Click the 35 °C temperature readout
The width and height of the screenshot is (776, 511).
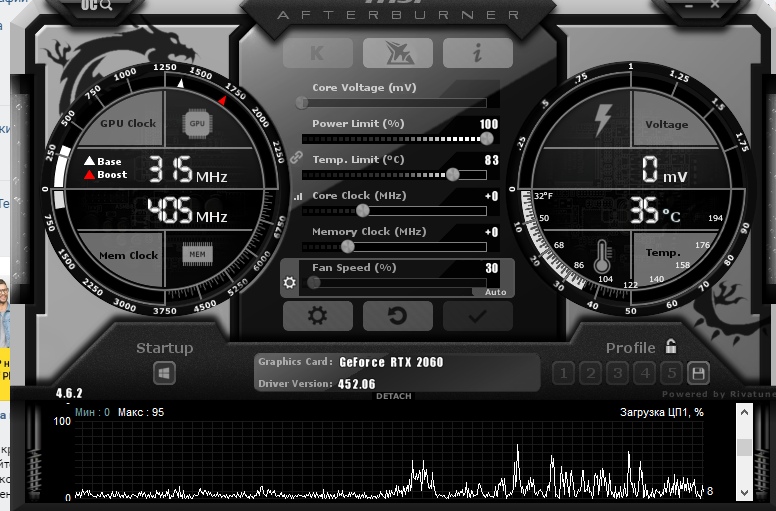(655, 211)
